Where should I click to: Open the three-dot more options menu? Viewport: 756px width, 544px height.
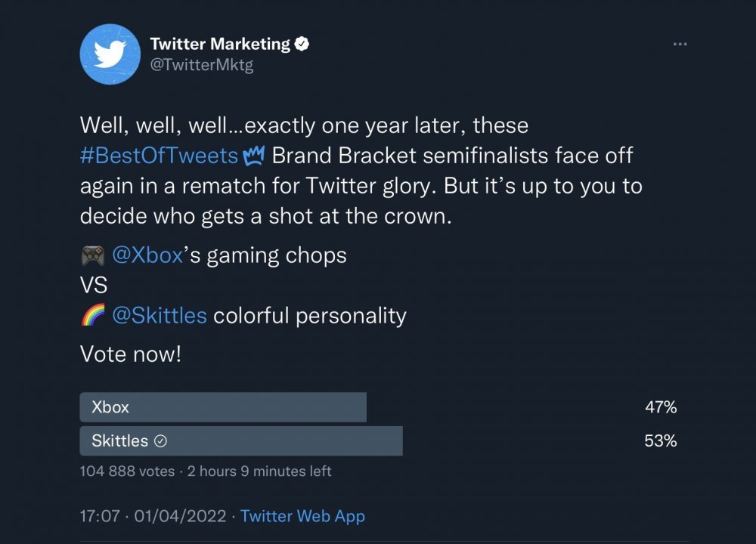click(680, 45)
